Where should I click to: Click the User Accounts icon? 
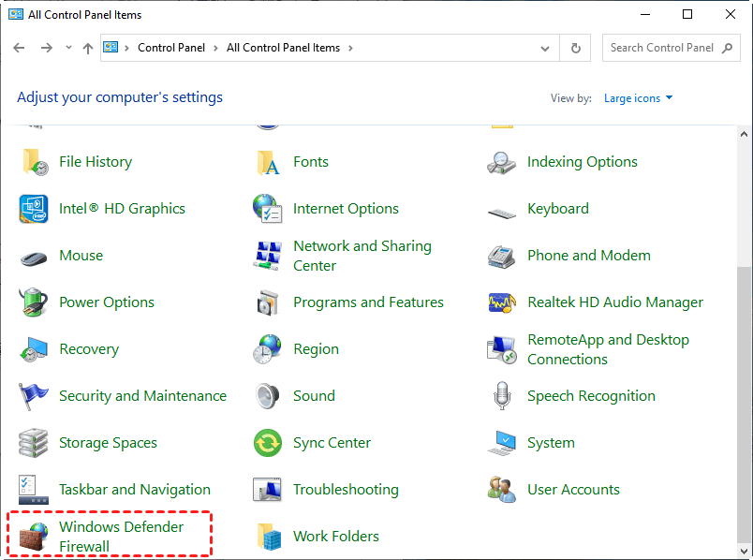pyautogui.click(x=502, y=490)
